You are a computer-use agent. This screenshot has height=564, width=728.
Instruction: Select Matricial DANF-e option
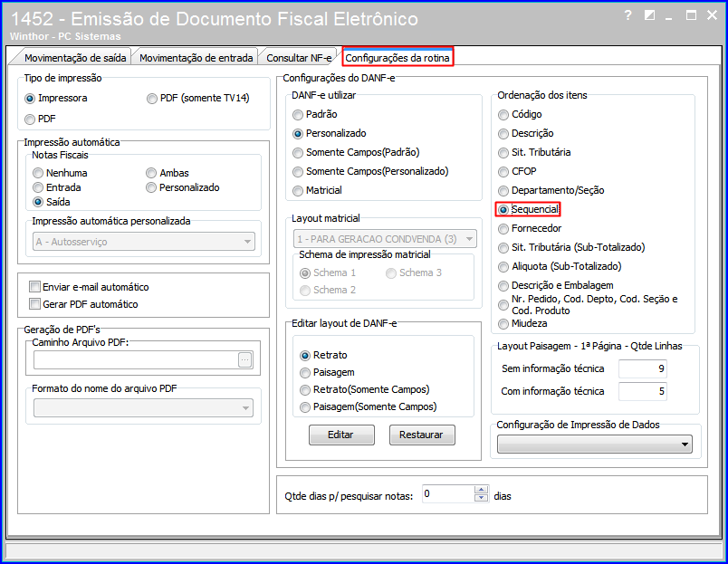click(317, 190)
